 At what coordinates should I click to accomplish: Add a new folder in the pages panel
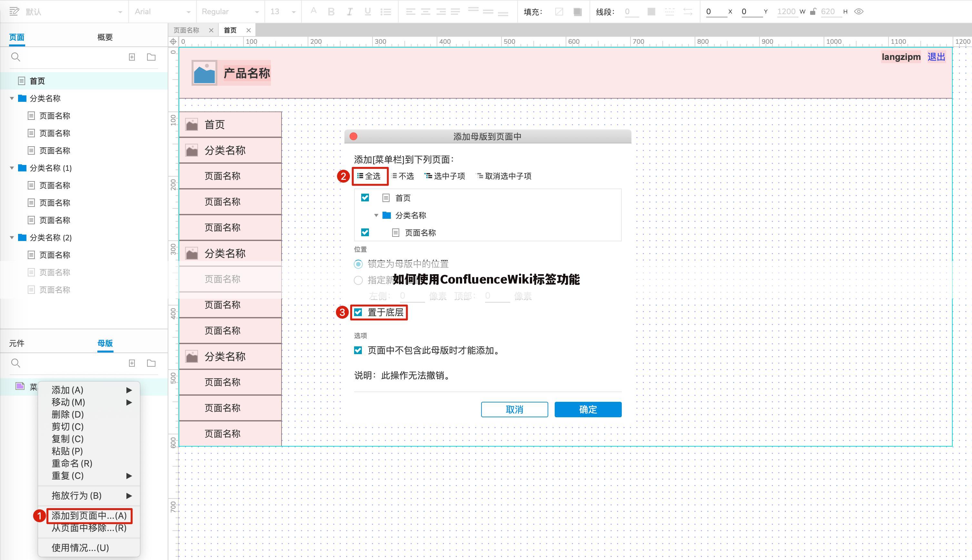click(x=151, y=57)
